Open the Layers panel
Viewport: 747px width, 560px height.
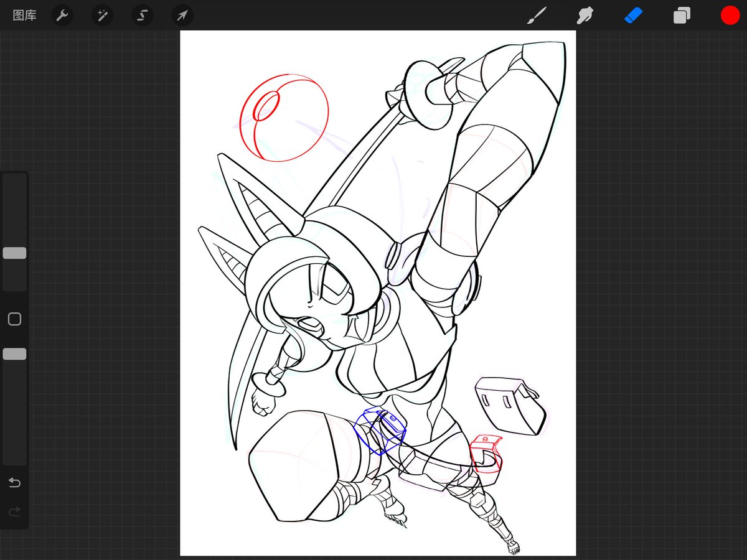pyautogui.click(x=682, y=16)
